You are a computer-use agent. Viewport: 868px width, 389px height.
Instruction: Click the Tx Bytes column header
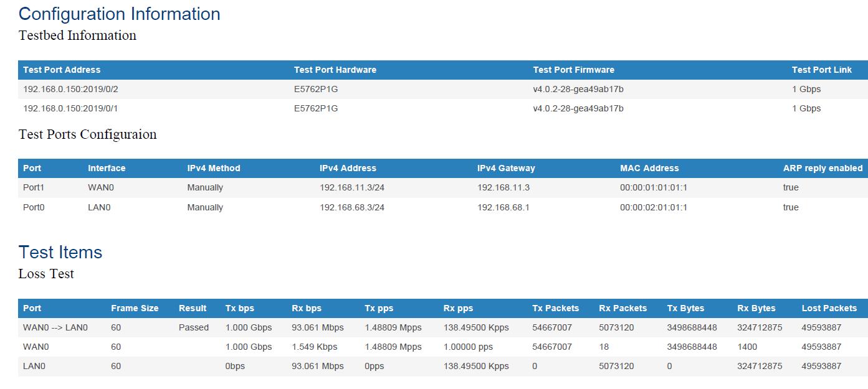685,308
